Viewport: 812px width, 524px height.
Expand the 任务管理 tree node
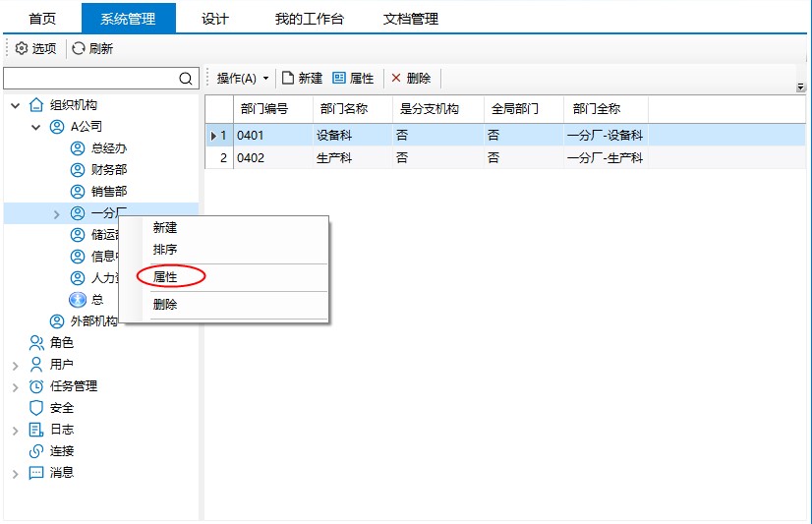click(x=15, y=387)
